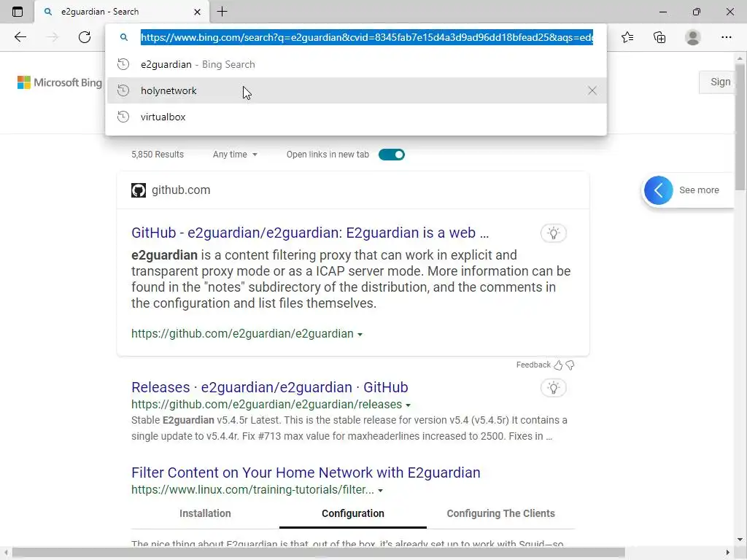
Task: Switch to the Configuration tab
Action: tap(353, 513)
